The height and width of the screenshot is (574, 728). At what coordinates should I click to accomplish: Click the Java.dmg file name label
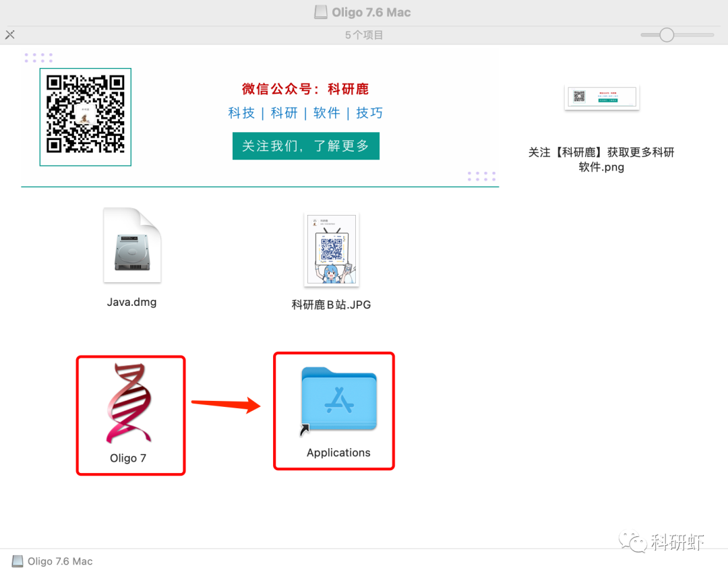click(x=132, y=302)
